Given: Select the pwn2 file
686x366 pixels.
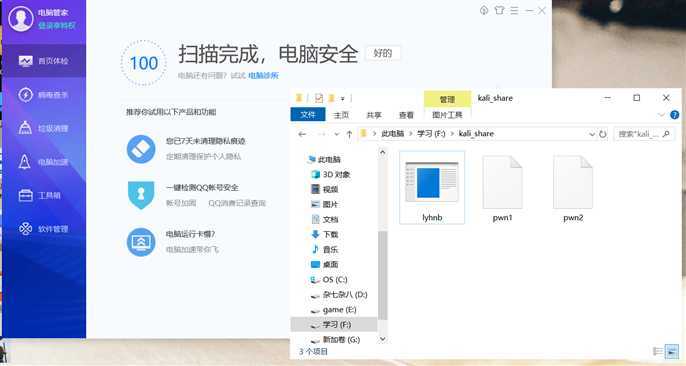Looking at the screenshot, I should coord(573,188).
